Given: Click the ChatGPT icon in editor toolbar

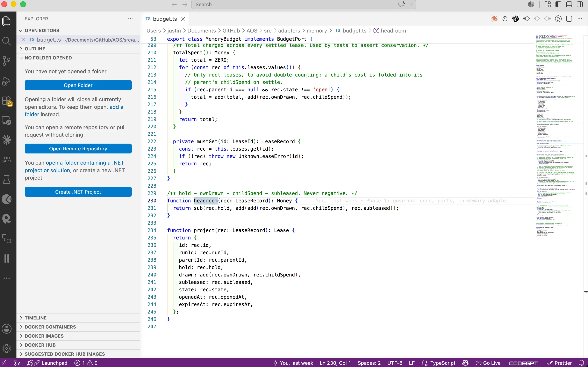Looking at the screenshot, I should click(515, 19).
